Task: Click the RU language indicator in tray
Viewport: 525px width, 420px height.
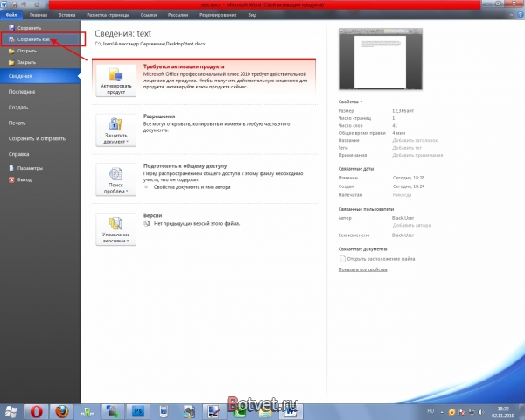Action: tap(430, 411)
